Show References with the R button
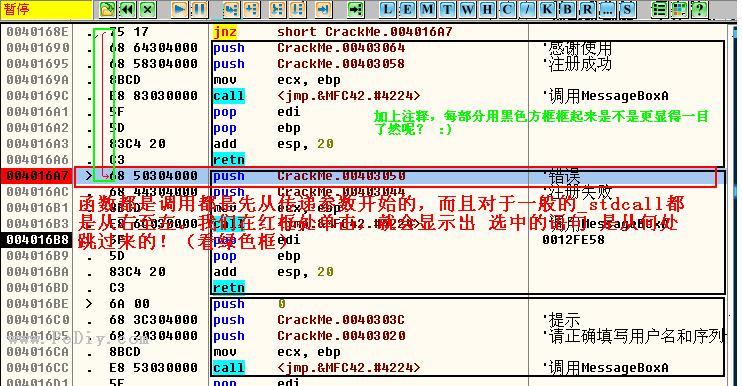742x386 pixels. tap(587, 9)
